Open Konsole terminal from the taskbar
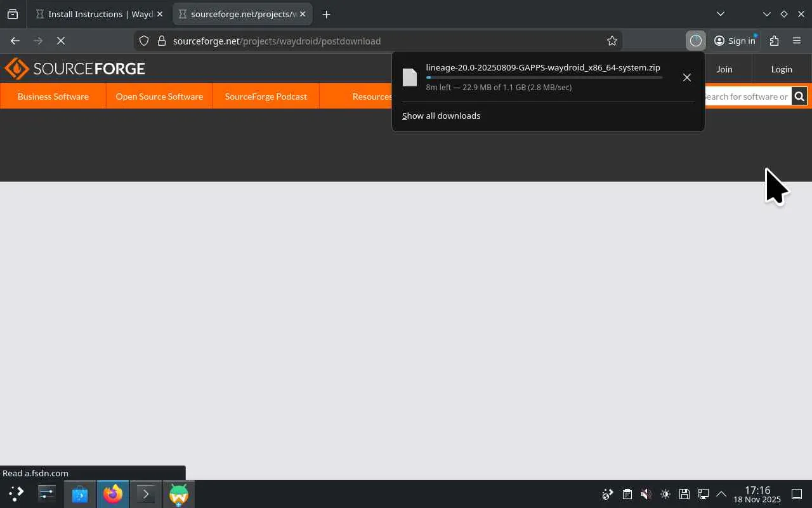The height and width of the screenshot is (508, 812). (146, 493)
